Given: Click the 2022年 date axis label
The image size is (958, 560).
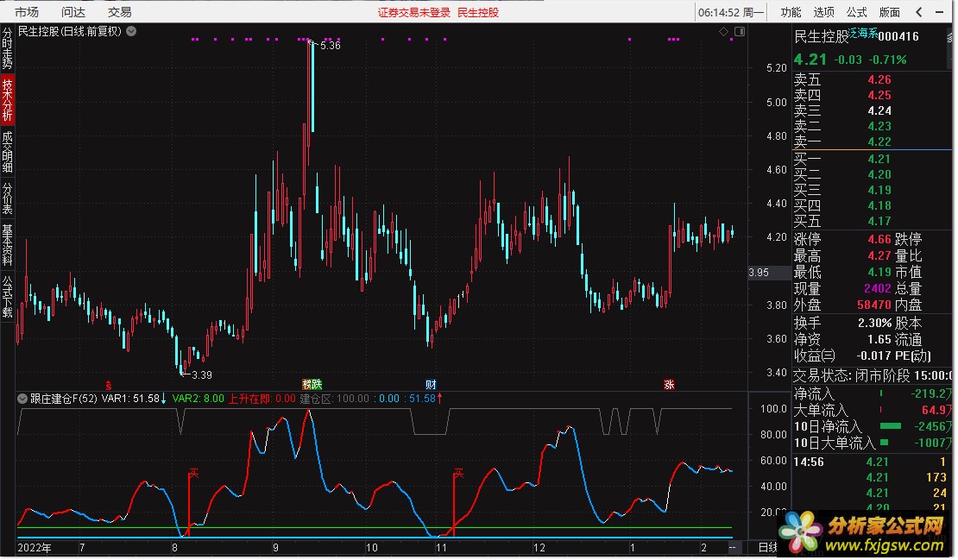Looking at the screenshot, I should 35,548.
